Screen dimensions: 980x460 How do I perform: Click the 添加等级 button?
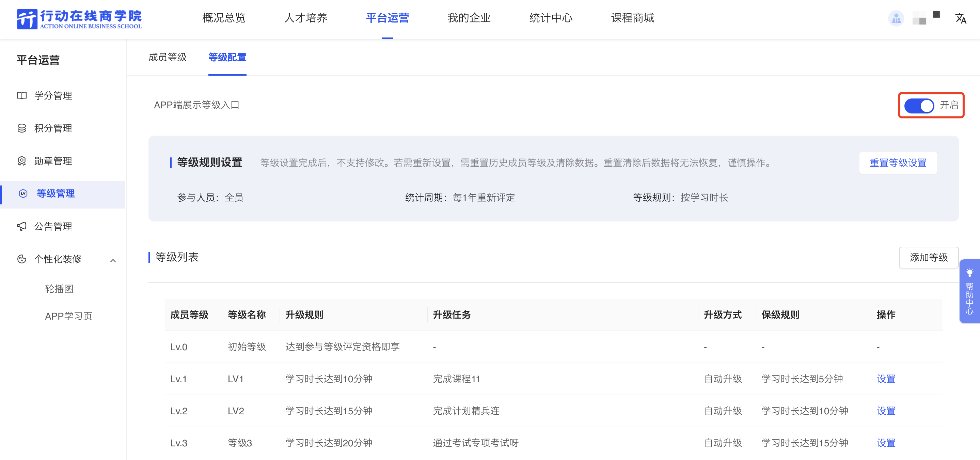(928, 257)
